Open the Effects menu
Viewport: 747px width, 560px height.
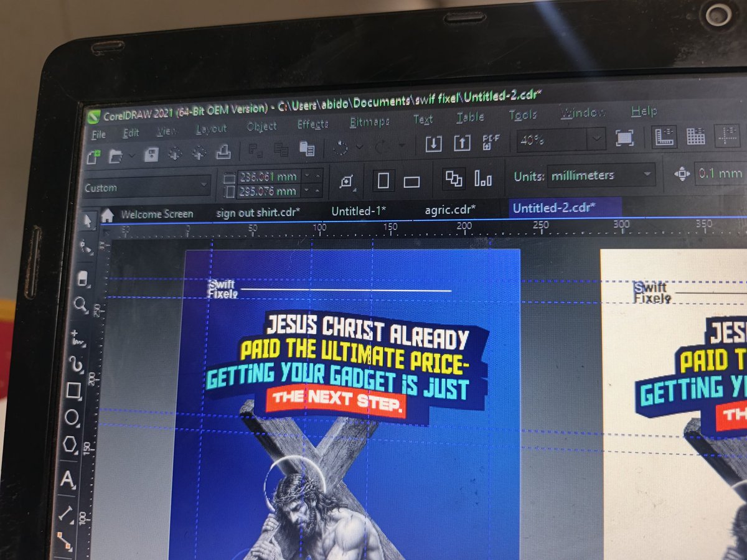pyautogui.click(x=312, y=124)
